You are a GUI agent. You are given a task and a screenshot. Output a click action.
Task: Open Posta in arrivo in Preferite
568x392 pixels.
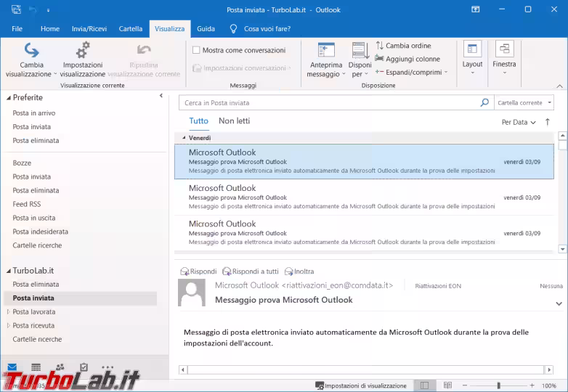tap(34, 113)
